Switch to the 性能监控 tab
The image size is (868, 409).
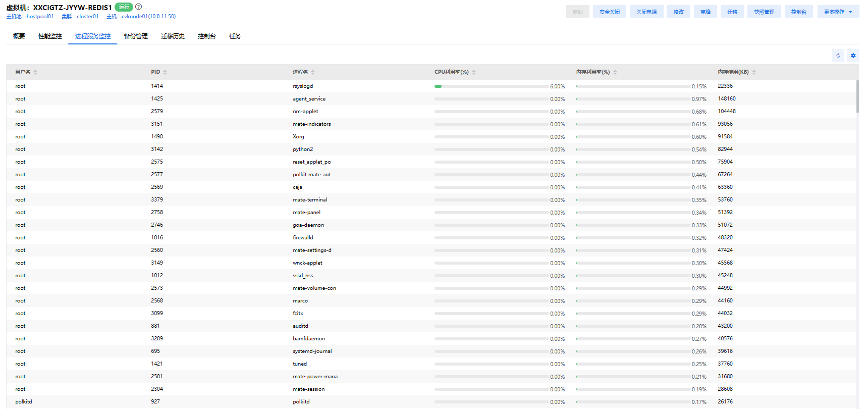pyautogui.click(x=50, y=36)
